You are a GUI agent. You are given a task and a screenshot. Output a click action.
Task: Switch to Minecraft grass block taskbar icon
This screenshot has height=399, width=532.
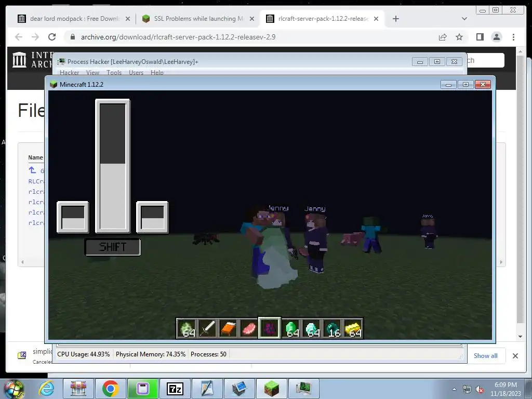[271, 389]
